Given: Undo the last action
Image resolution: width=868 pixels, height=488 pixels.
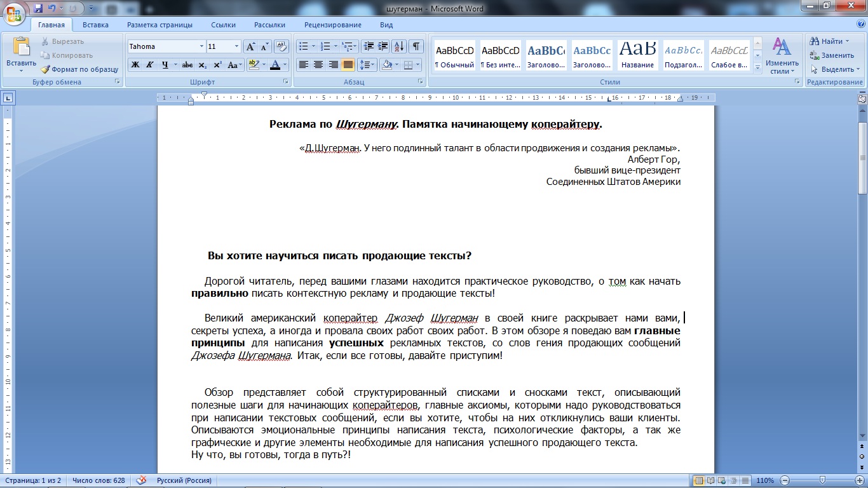Looking at the screenshot, I should pos(53,8).
